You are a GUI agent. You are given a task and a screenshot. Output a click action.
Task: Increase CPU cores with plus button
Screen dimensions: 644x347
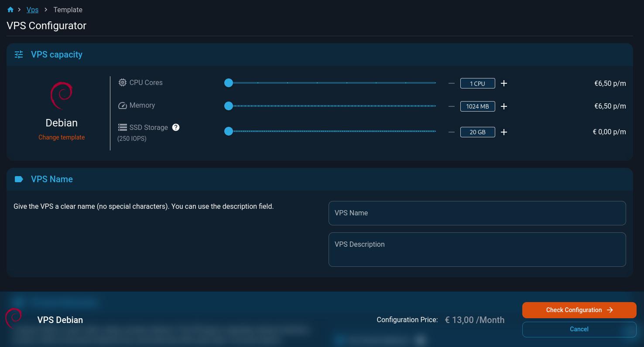pyautogui.click(x=504, y=83)
